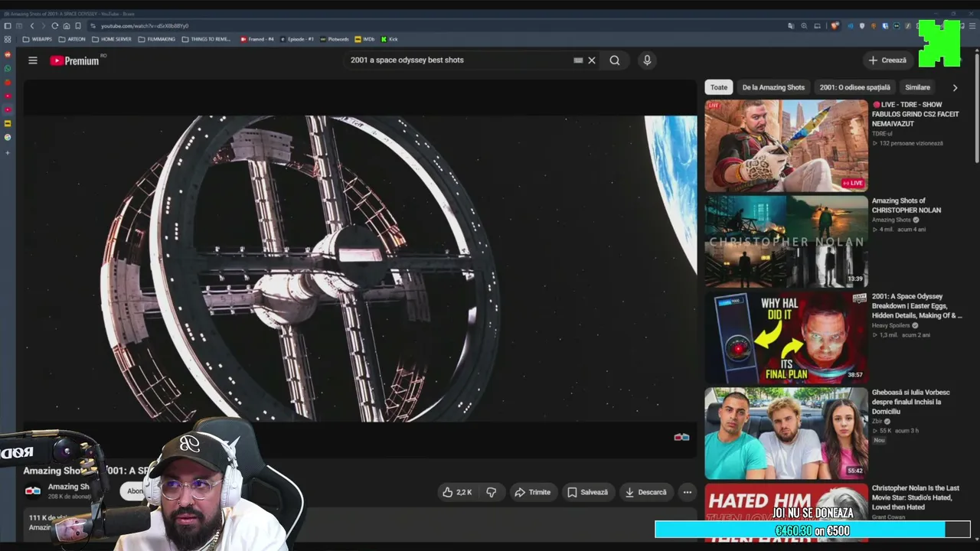Open the ARTEON bookmark folder
The height and width of the screenshot is (551, 980).
(x=72, y=39)
